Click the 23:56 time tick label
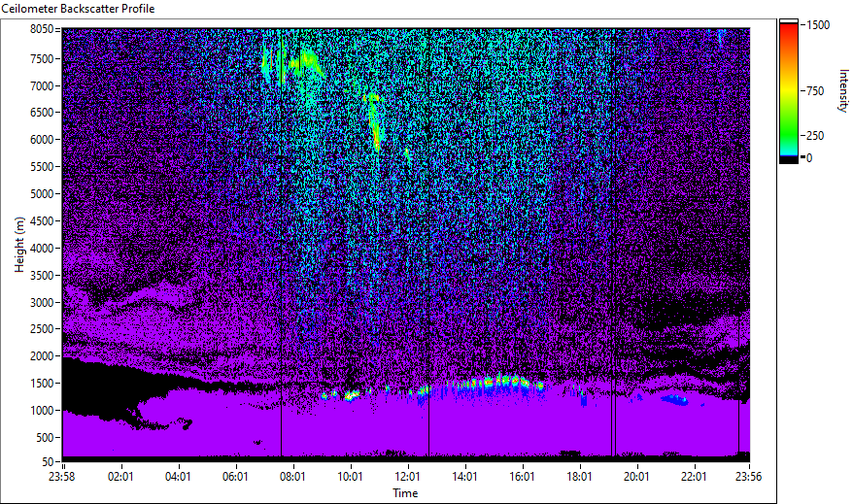This screenshot has width=853, height=504. click(x=748, y=477)
